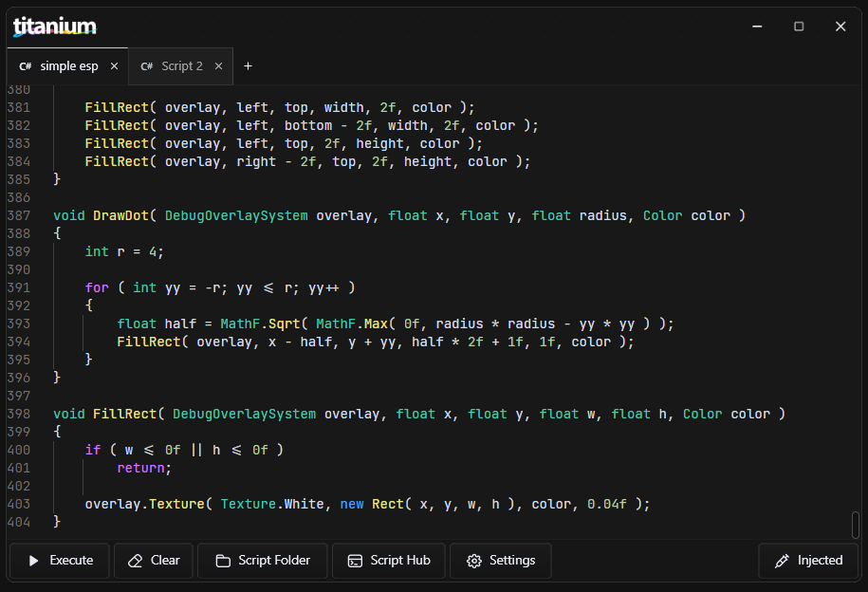Click 'half * 2f + 1f' on line 394
This screenshot has height=592, width=868.
(468, 342)
